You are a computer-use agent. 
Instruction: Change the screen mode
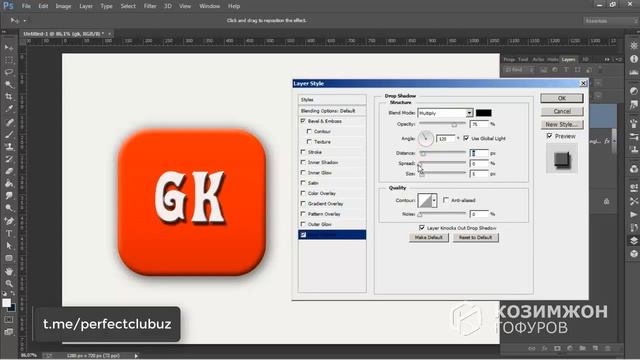coord(9,332)
